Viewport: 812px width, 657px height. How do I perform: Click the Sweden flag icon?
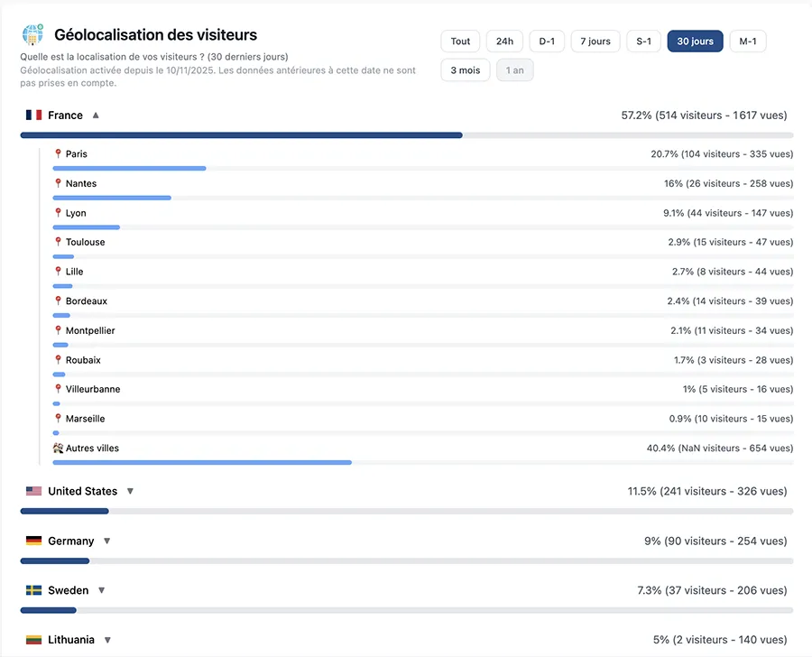point(34,591)
